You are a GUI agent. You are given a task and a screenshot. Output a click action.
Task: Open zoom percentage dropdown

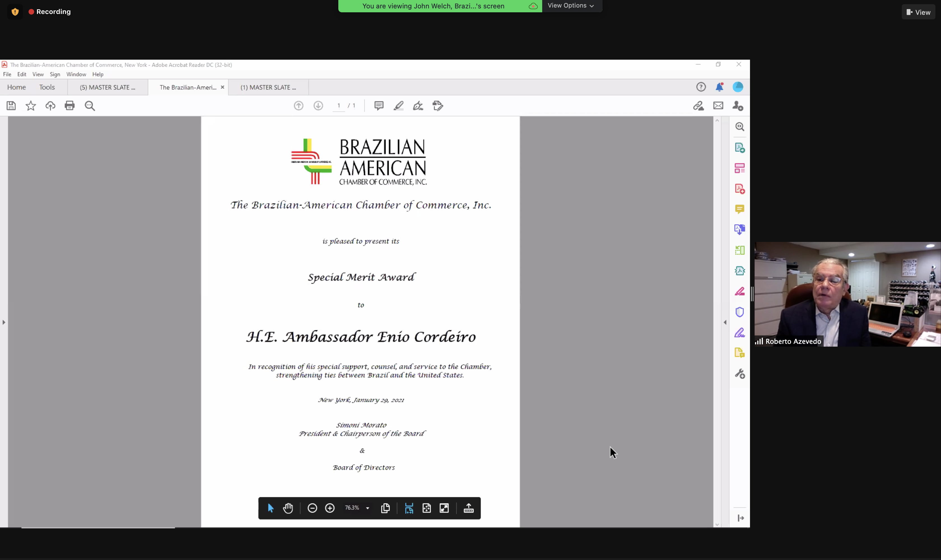click(367, 508)
